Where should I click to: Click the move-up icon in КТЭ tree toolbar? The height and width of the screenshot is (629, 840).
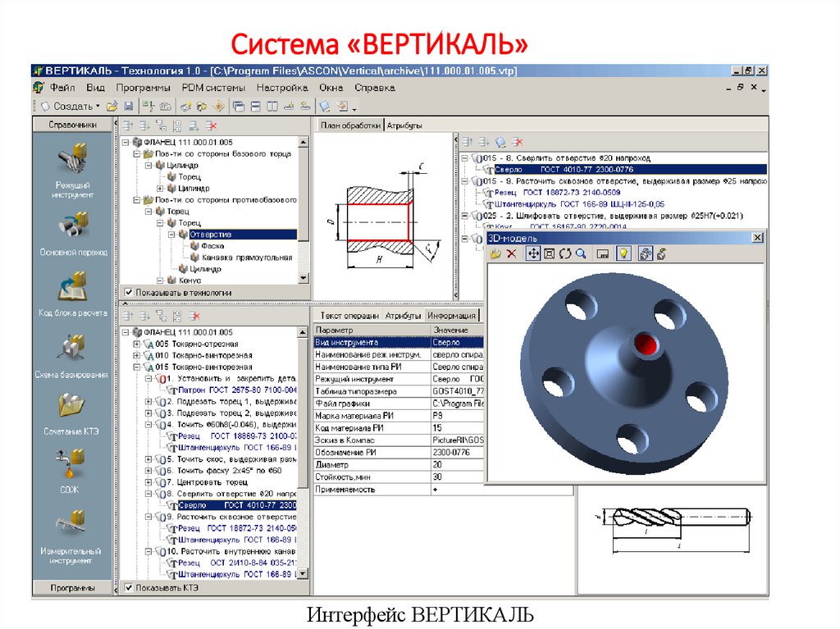pyautogui.click(x=128, y=126)
